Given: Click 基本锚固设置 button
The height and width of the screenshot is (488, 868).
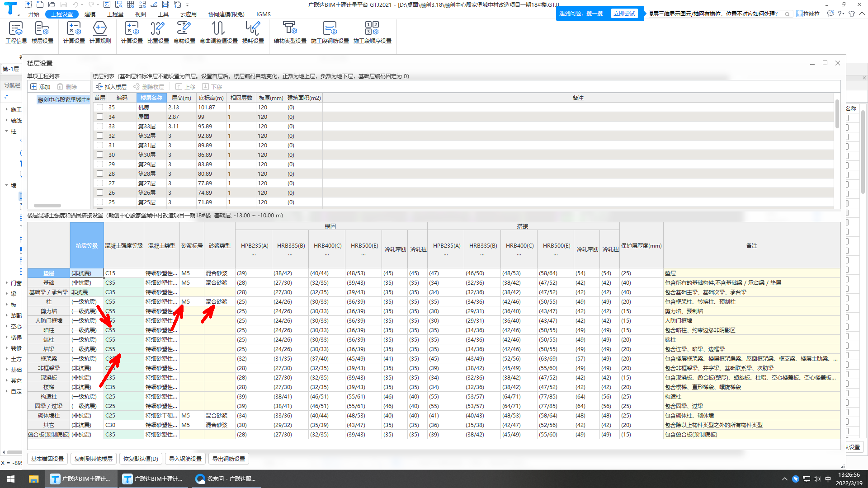Looking at the screenshot, I should tap(47, 459).
